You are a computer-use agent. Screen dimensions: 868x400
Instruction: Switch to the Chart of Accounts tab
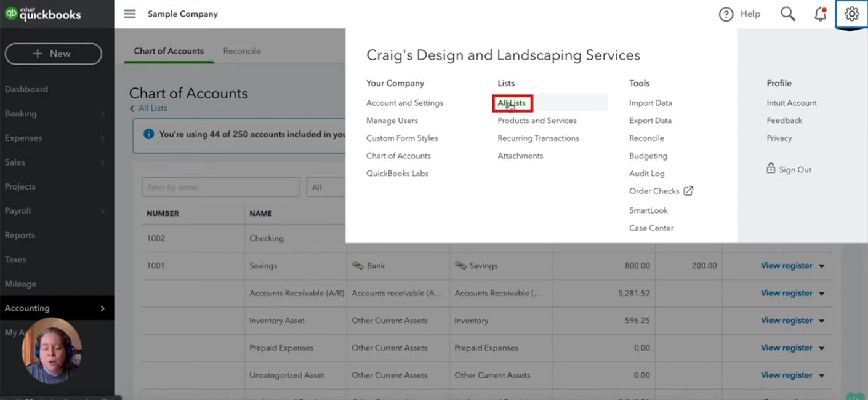pyautogui.click(x=169, y=51)
